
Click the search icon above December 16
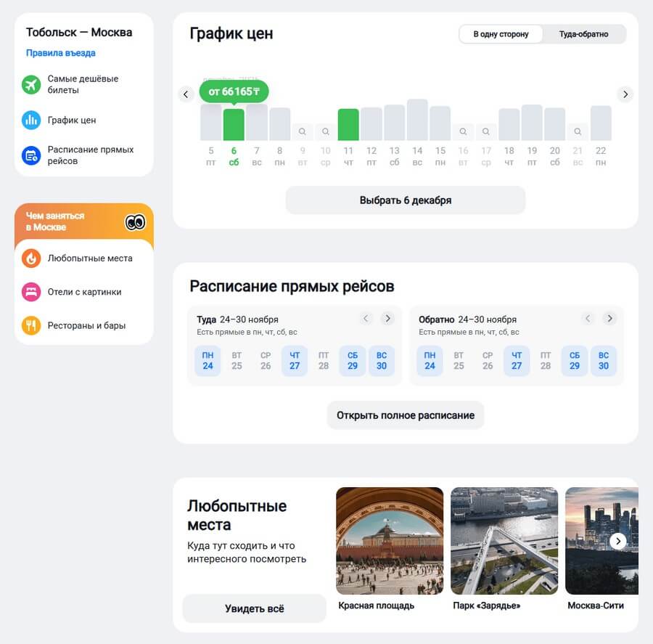click(x=463, y=131)
